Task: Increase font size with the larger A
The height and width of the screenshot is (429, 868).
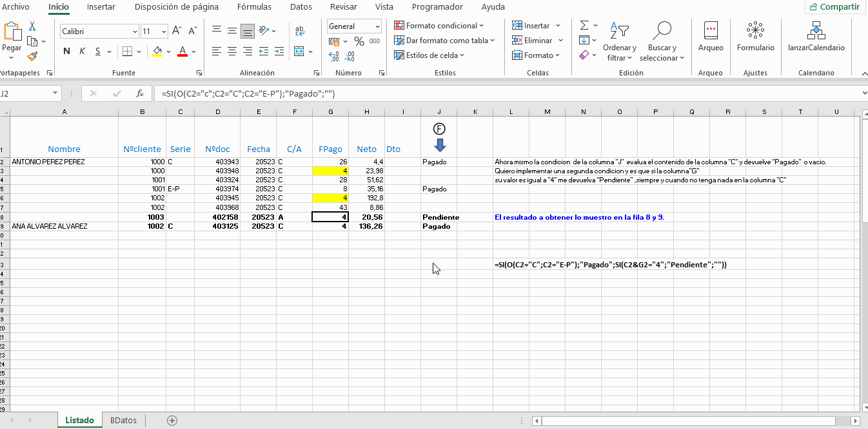Action: tap(177, 31)
